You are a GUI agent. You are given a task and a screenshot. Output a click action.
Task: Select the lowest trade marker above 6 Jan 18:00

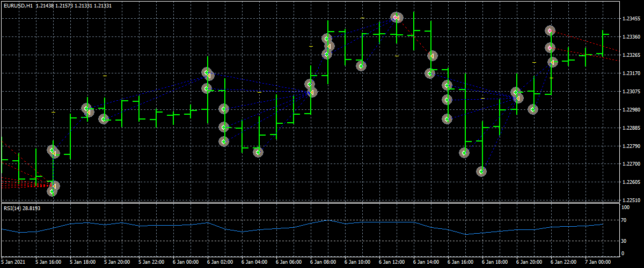point(481,172)
